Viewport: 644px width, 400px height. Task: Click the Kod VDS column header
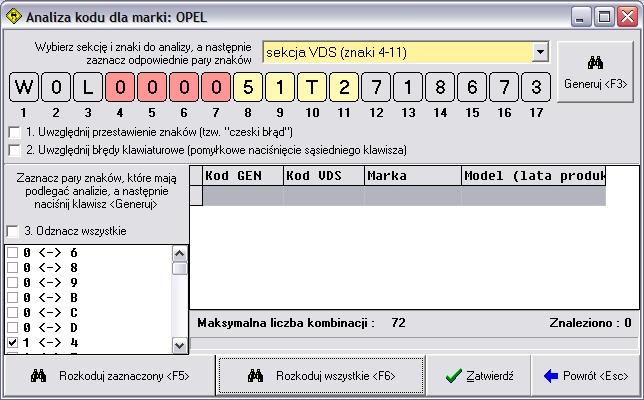[x=324, y=176]
